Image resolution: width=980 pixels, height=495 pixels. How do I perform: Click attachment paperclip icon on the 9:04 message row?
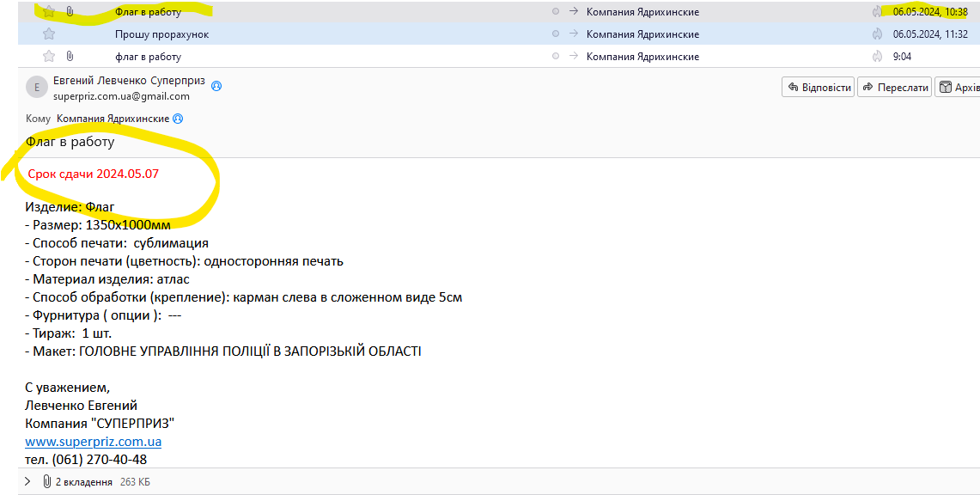click(x=70, y=57)
